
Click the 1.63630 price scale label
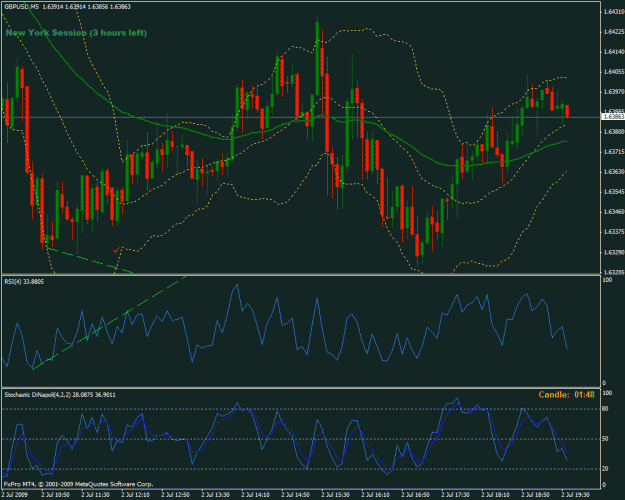pos(614,172)
